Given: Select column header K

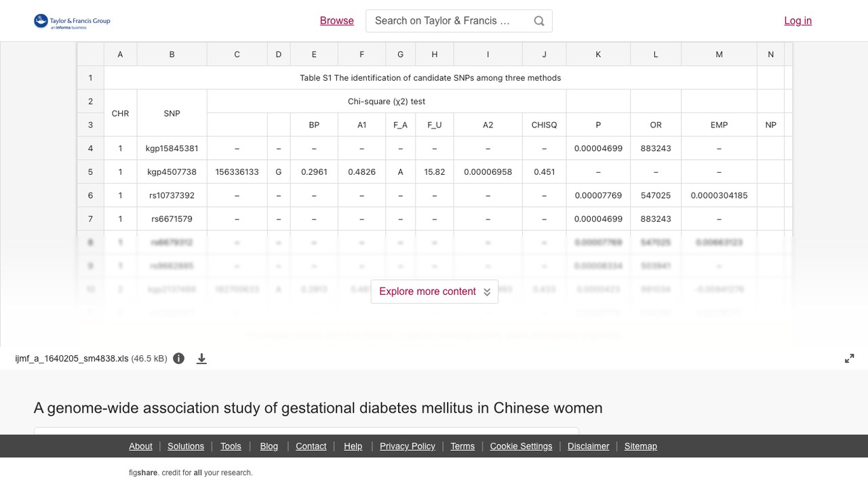Looking at the screenshot, I should point(598,54).
